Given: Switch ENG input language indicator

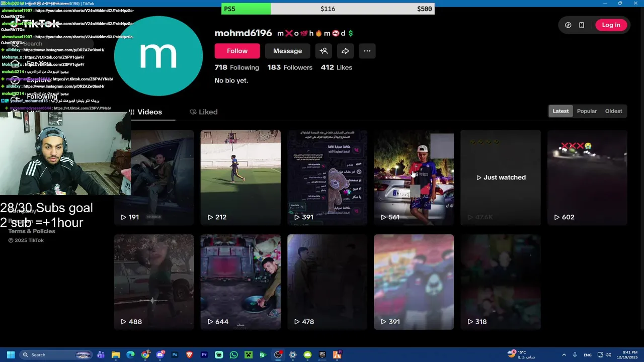Looking at the screenshot, I should click(x=588, y=355).
